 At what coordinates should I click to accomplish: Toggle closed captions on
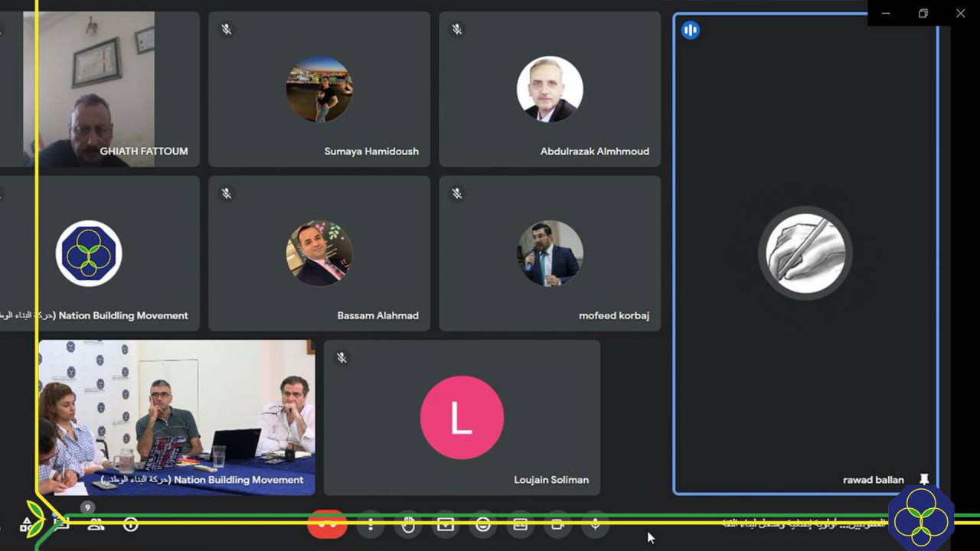pos(520,524)
